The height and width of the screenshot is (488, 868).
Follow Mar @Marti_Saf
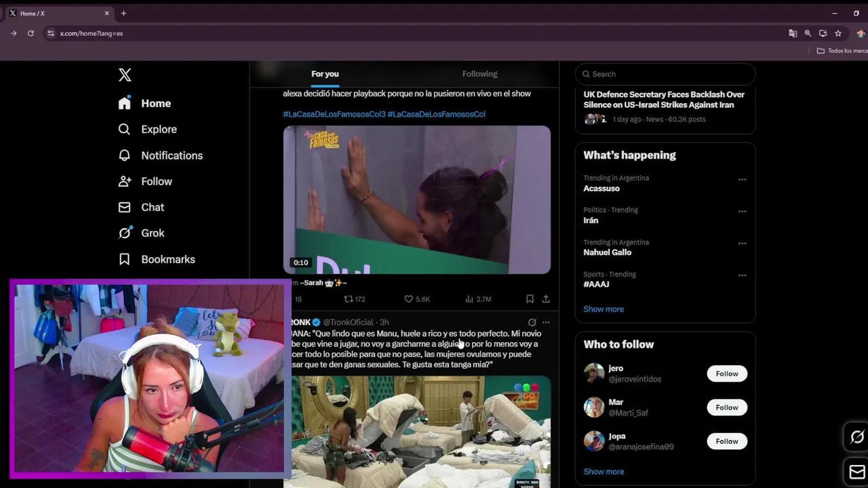point(726,407)
